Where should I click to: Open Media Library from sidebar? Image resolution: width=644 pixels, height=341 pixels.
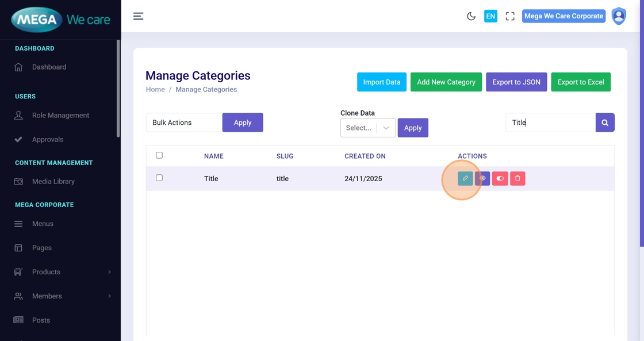(53, 182)
